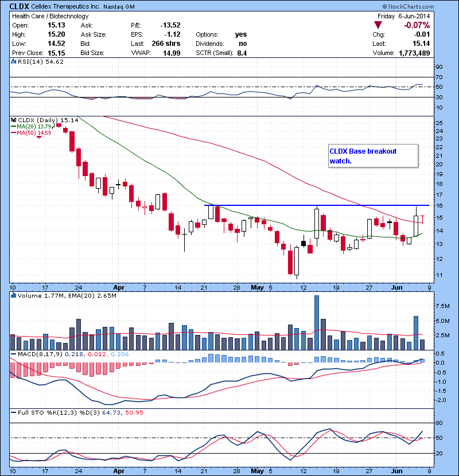Click the CLDX (Daily) 15.14 label
The image size is (459, 476).
[48, 120]
